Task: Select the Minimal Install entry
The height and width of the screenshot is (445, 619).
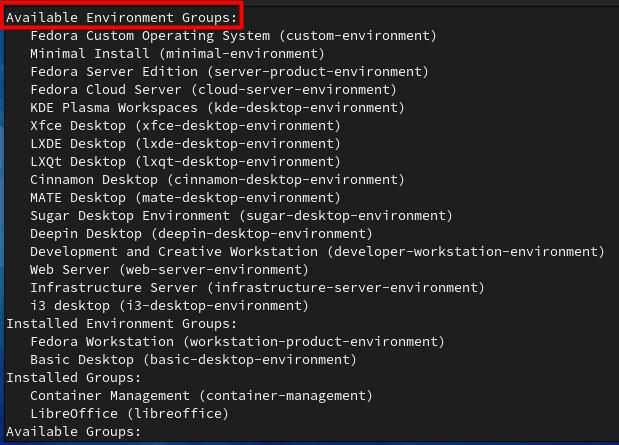Action: coord(177,53)
